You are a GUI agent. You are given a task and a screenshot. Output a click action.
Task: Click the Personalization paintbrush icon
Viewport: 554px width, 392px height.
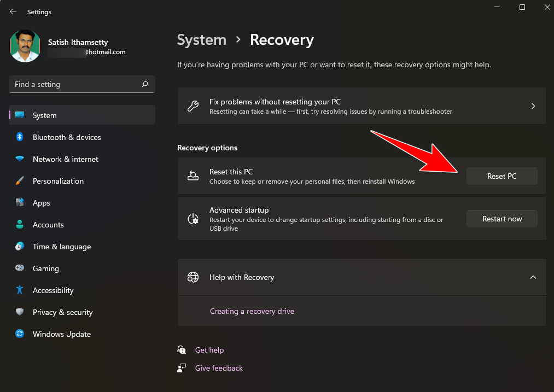pyautogui.click(x=20, y=181)
